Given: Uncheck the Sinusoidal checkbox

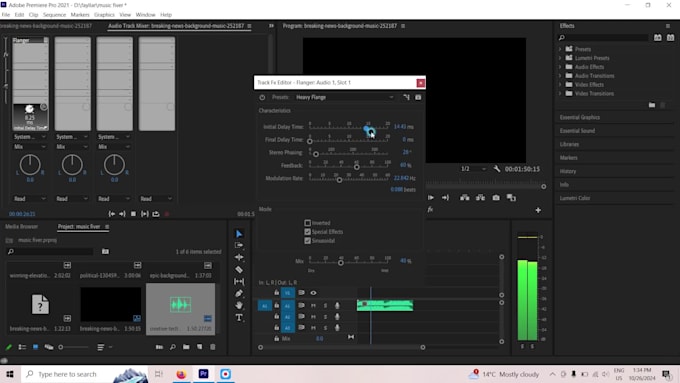Looking at the screenshot, I should [307, 241].
